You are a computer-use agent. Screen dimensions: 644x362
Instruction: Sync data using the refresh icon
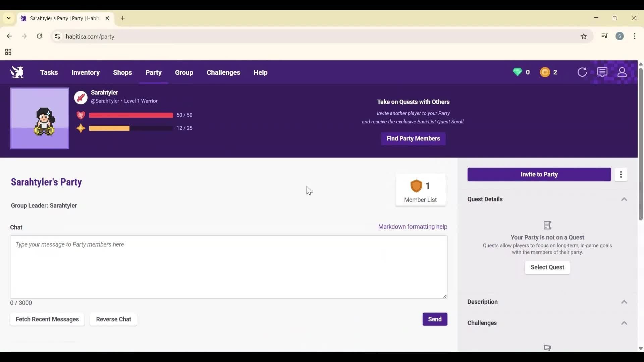(x=582, y=72)
